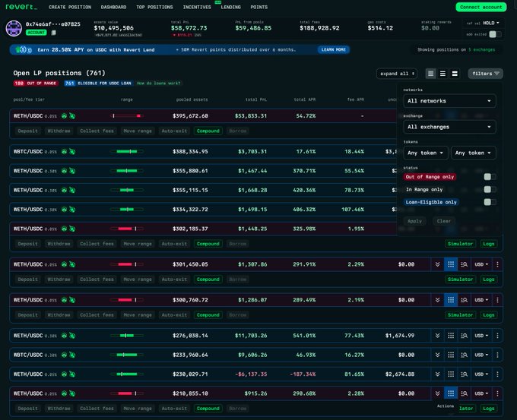The width and height of the screenshot is (517, 420).
Task: Open actions grid for $230,029.71 position
Action: click(451, 374)
